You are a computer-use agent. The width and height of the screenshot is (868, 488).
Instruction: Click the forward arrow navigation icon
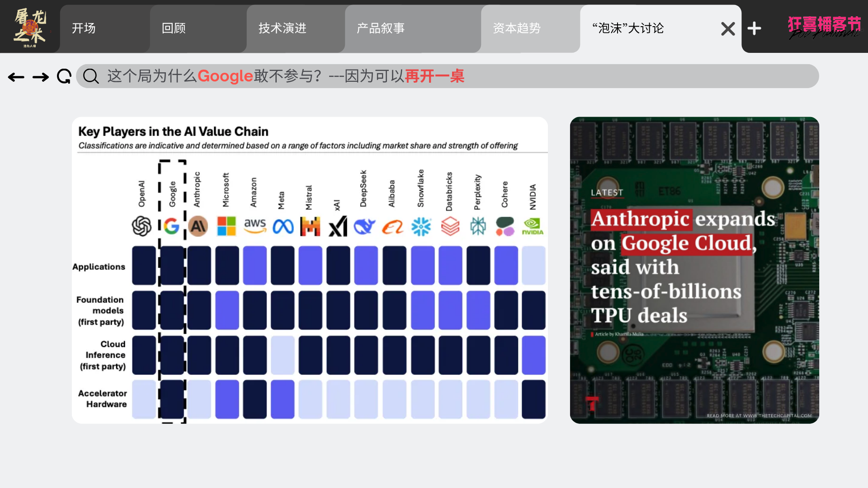pyautogui.click(x=41, y=77)
